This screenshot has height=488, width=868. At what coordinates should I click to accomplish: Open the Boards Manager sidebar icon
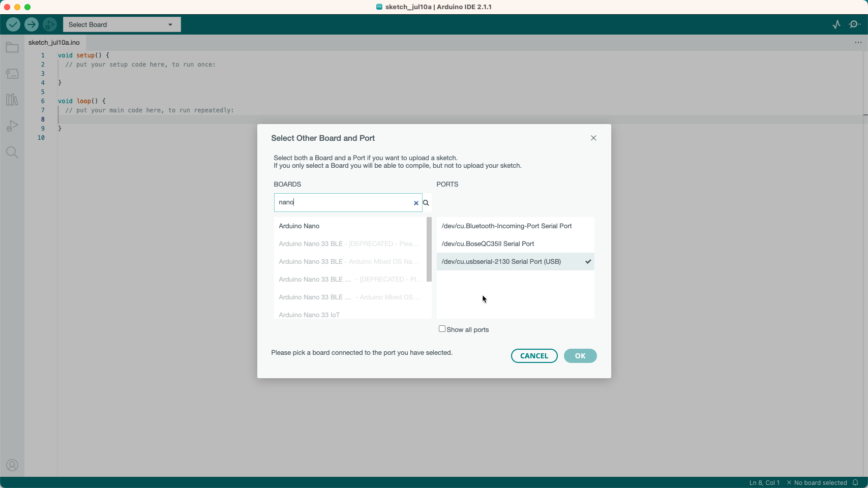pyautogui.click(x=12, y=74)
